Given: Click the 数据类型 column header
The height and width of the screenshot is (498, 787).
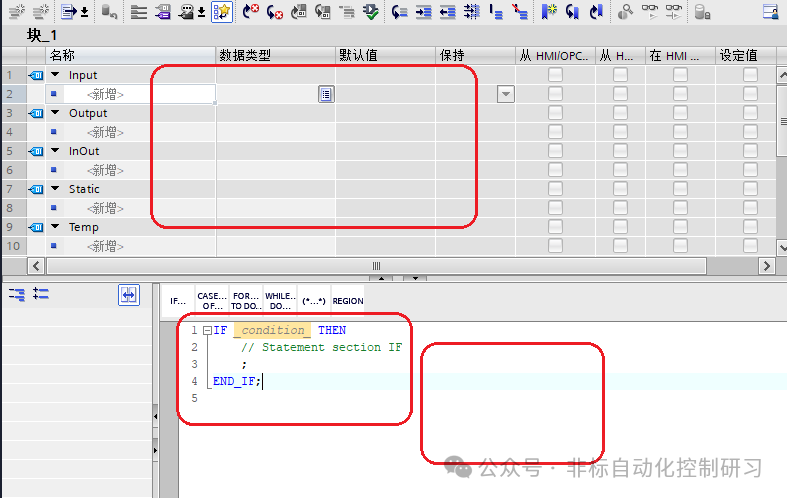Looking at the screenshot, I should (x=276, y=55).
